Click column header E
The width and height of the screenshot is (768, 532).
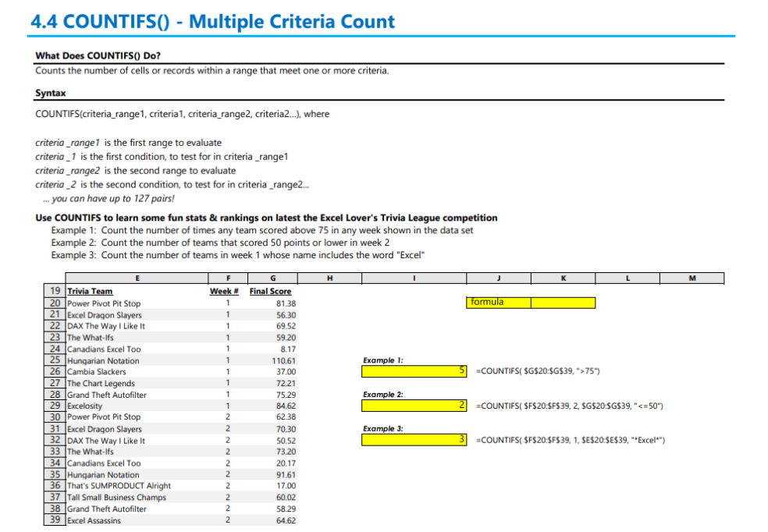[137, 278]
